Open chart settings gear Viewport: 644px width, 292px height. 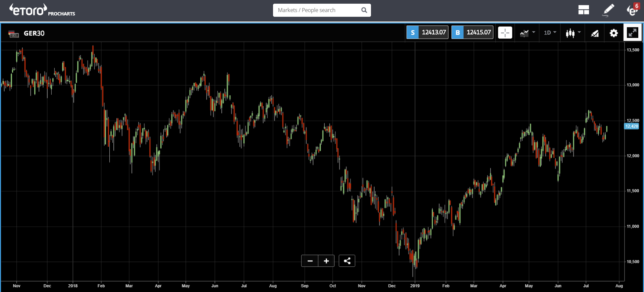coord(613,33)
